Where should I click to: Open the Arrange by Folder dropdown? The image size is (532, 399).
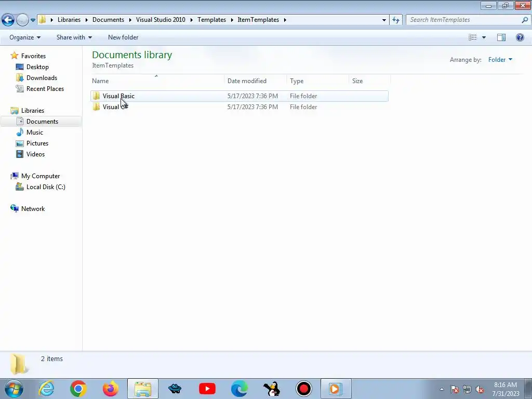tap(500, 60)
